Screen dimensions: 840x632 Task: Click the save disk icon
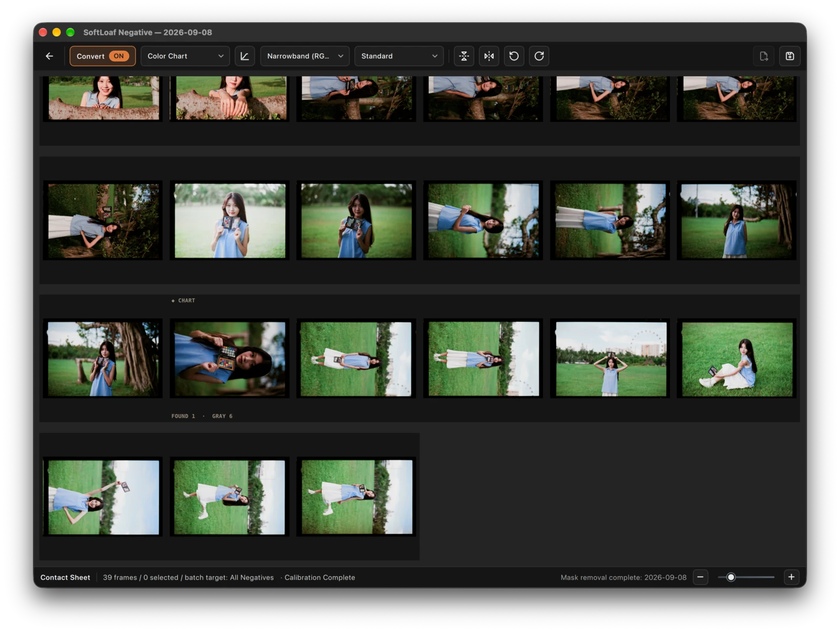pos(790,56)
